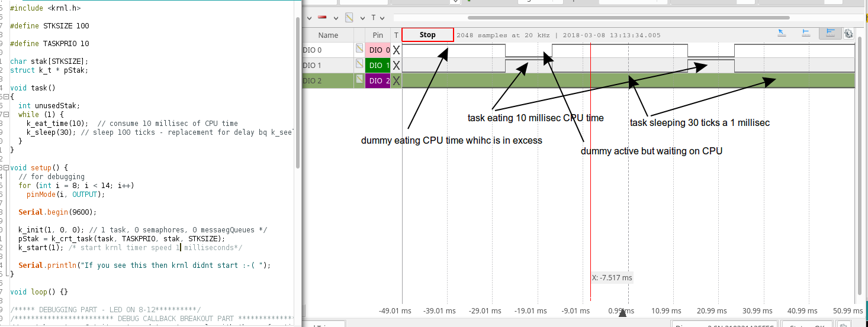
Task: Toggle trigger condition X for DIO 2
Action: coord(396,80)
